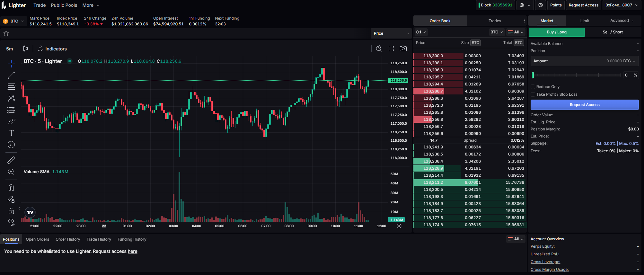Open the Public Pools page

64,5
